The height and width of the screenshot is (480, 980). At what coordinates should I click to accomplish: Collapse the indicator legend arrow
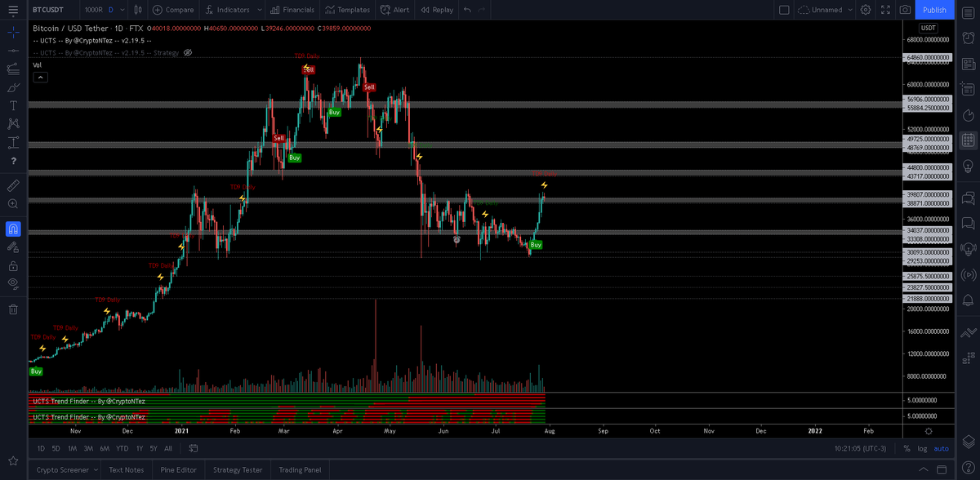pyautogui.click(x=40, y=77)
